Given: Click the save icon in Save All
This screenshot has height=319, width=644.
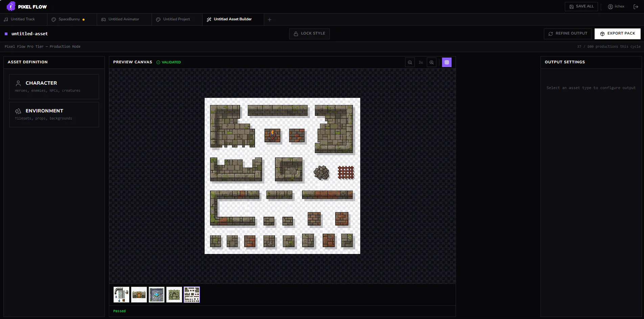Looking at the screenshot, I should point(572,7).
